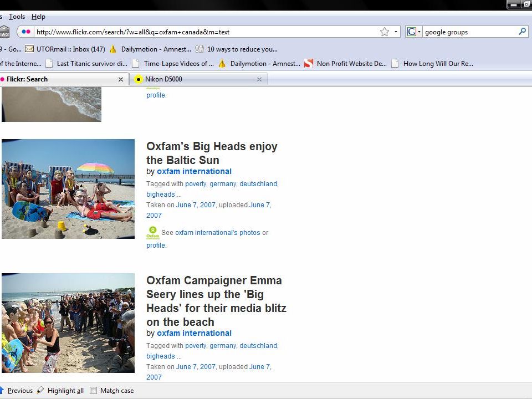
Task: Click deutschland tag under Emma Seery photo
Action: pyautogui.click(x=258, y=346)
